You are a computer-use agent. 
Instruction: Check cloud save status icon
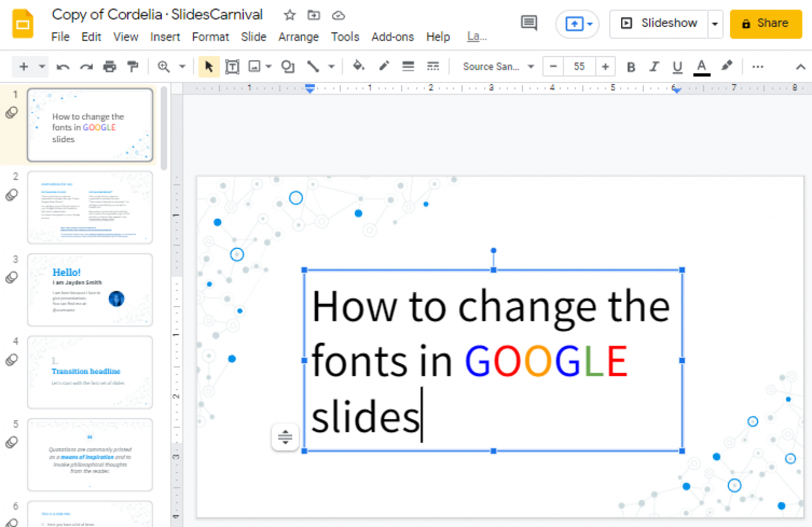tap(338, 15)
